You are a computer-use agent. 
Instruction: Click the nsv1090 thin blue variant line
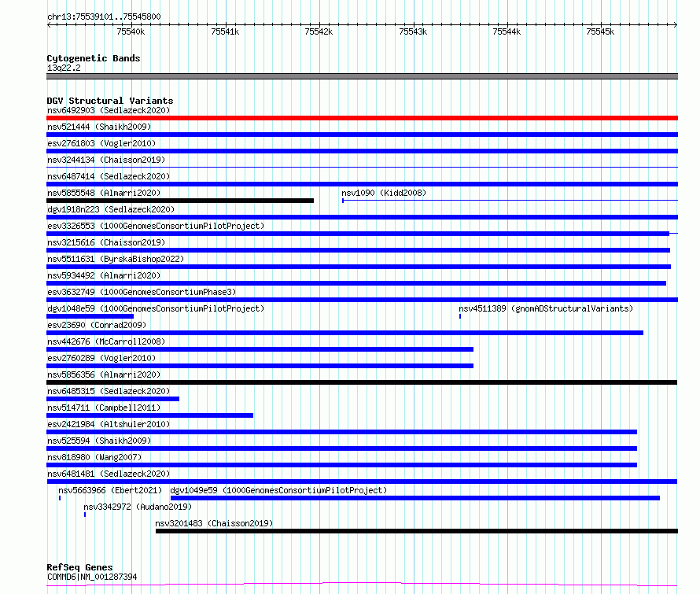tap(510, 201)
